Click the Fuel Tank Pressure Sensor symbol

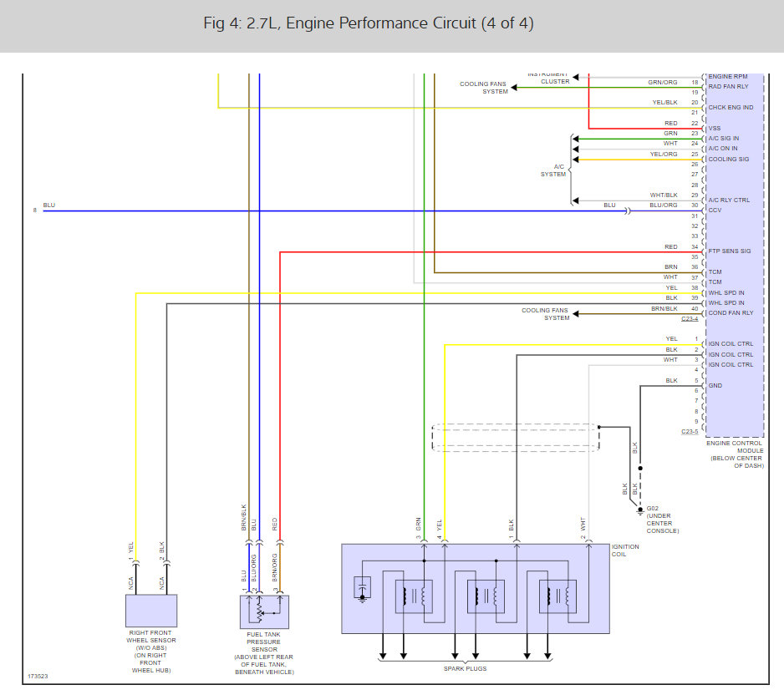point(264,611)
